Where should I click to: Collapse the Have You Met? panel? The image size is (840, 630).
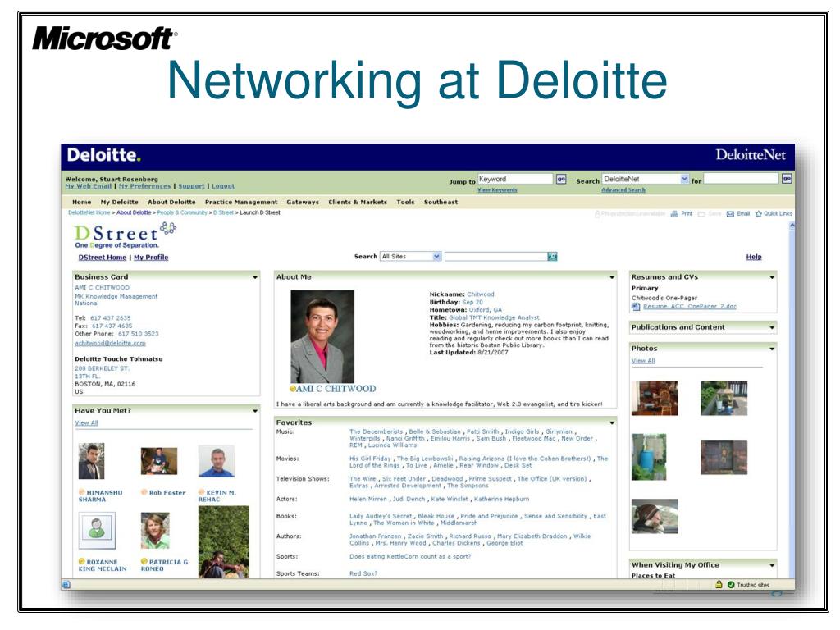pos(255,411)
